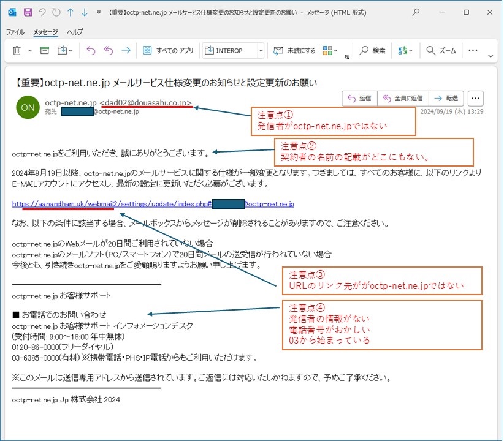Image resolution: width=504 pixels, height=441 pixels.
Task: Adjust view with the ズーム control
Action: (440, 49)
